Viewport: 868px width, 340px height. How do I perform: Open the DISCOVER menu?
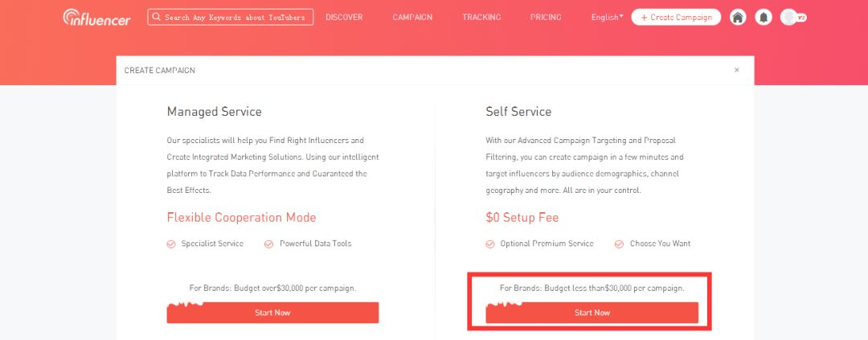tap(344, 17)
